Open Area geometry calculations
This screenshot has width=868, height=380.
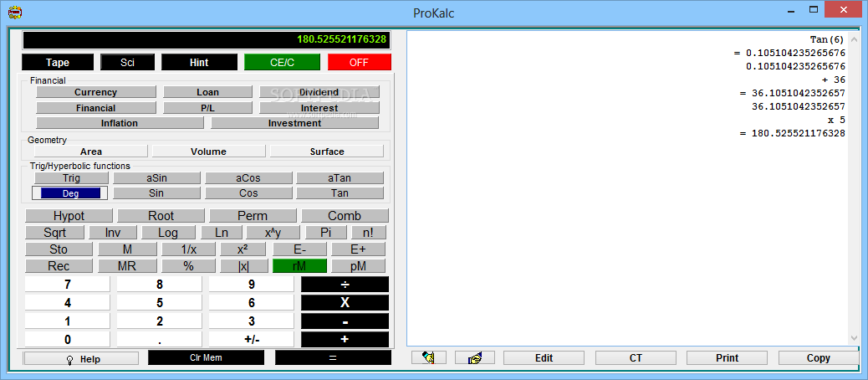point(91,151)
